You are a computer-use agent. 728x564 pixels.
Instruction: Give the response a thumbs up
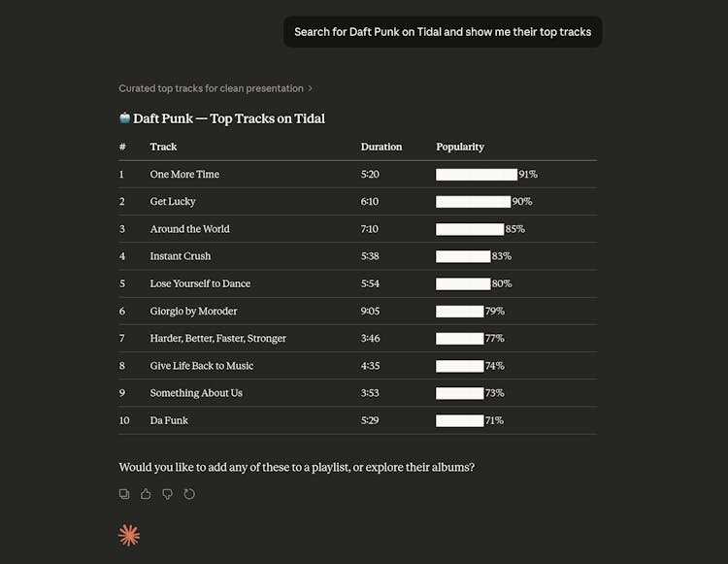(146, 494)
